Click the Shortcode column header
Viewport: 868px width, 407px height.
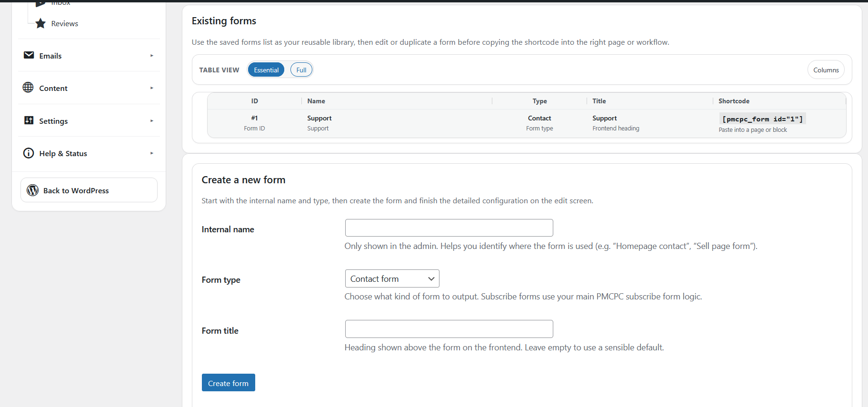click(734, 101)
